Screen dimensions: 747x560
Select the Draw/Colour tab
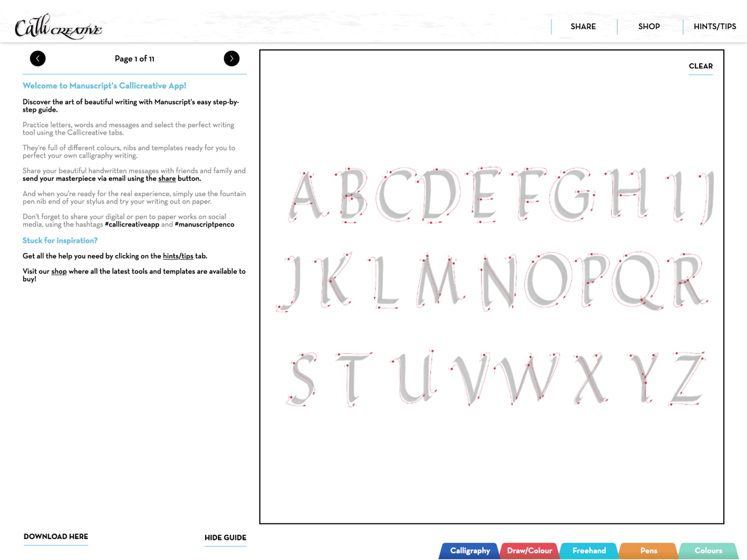pyautogui.click(x=529, y=551)
